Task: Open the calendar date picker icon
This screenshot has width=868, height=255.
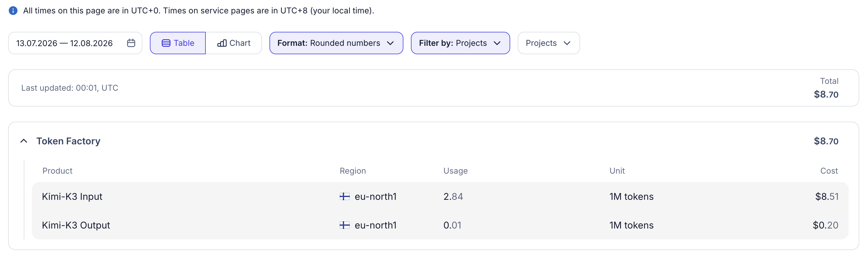Action: [x=131, y=43]
